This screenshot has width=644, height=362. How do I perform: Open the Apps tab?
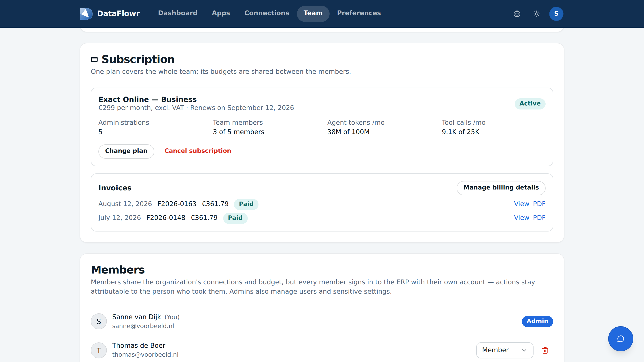click(x=221, y=13)
